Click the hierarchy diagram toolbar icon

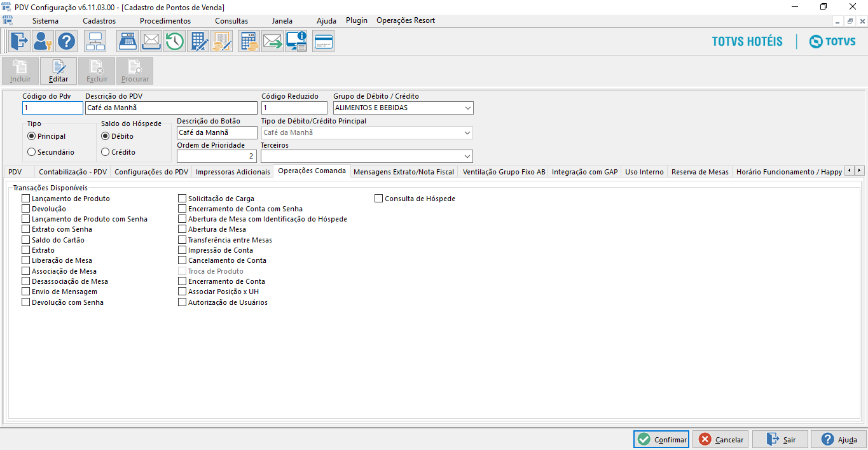pos(95,41)
